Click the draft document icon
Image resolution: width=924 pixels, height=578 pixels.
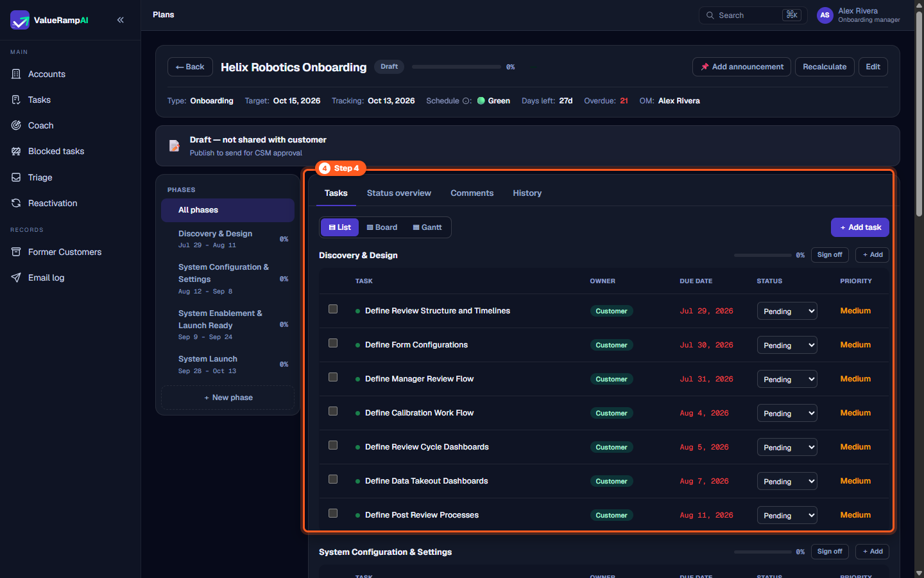174,146
